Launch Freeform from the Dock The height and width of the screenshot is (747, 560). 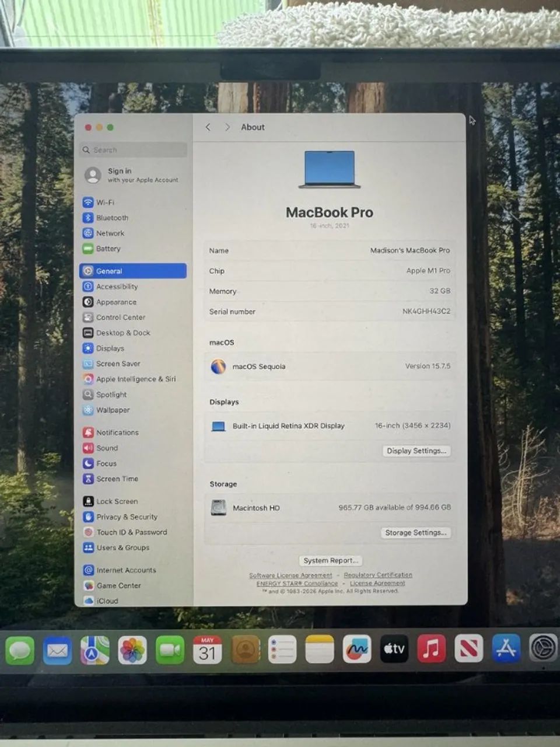(x=356, y=649)
